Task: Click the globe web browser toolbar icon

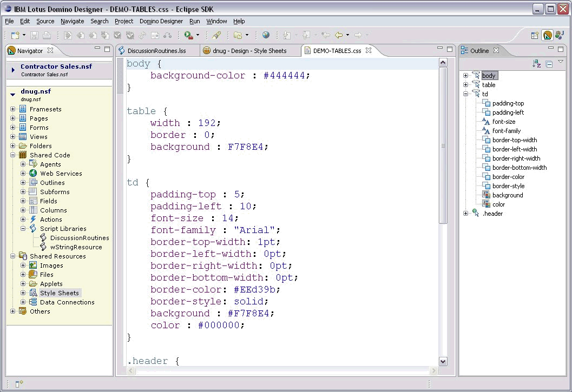Action: point(266,35)
